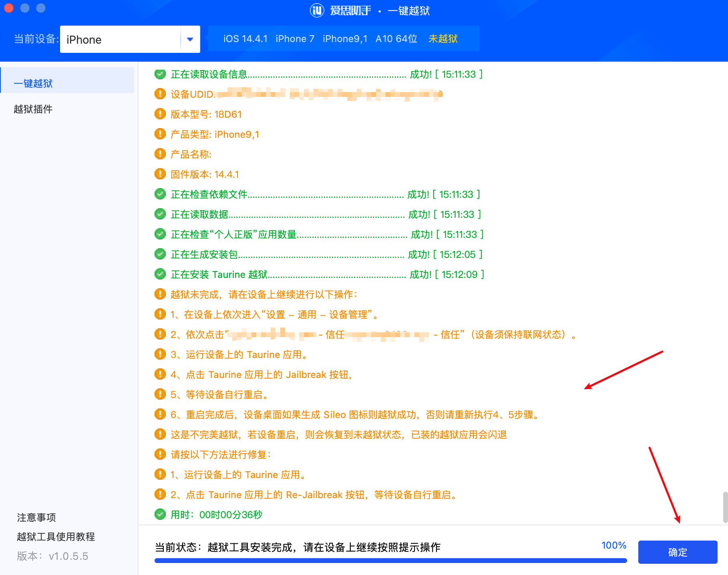Click the check icon beside 正在生成安装包

(x=160, y=254)
